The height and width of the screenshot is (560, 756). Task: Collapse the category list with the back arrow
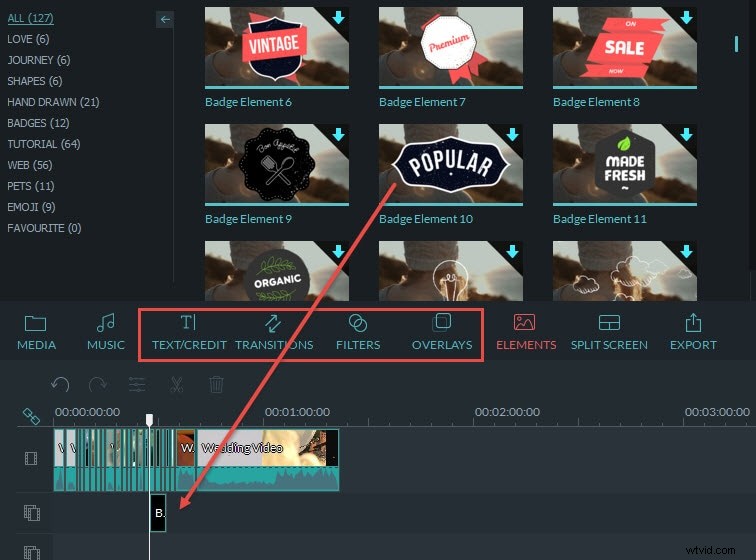(165, 19)
